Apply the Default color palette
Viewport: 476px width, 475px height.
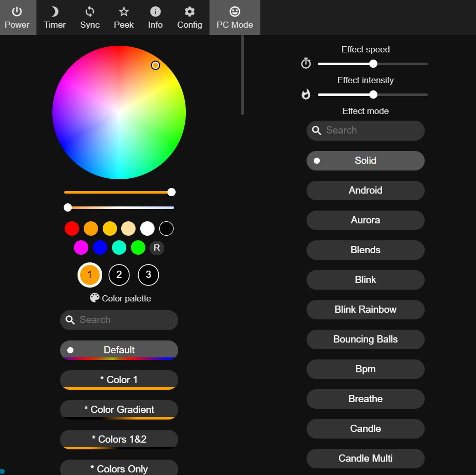(119, 350)
